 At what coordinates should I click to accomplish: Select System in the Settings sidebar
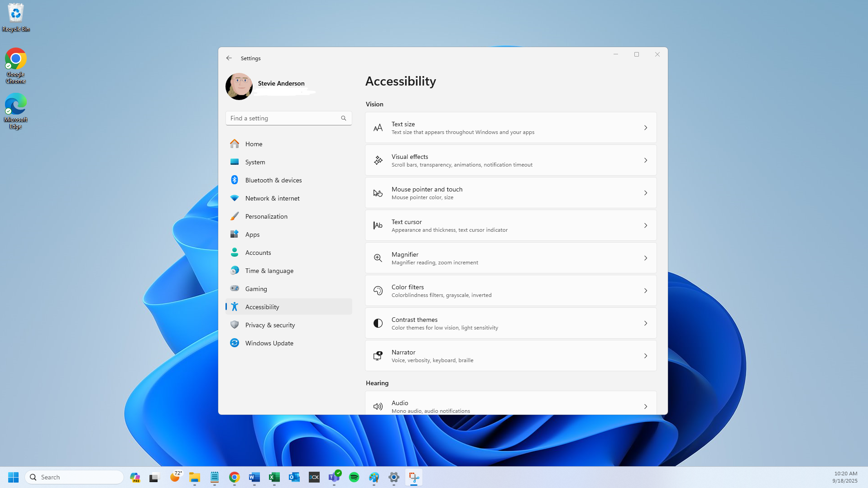pyautogui.click(x=288, y=162)
